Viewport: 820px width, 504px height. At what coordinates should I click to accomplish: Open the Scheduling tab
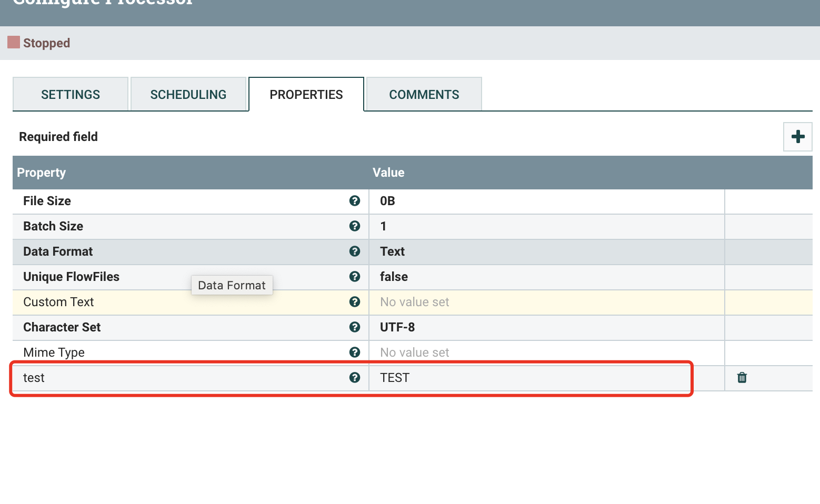(x=188, y=95)
